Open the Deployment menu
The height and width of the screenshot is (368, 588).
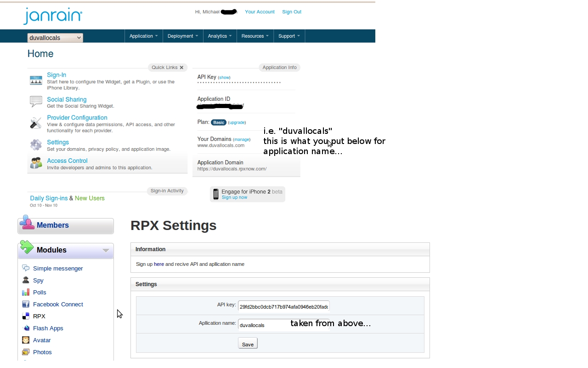pos(183,36)
